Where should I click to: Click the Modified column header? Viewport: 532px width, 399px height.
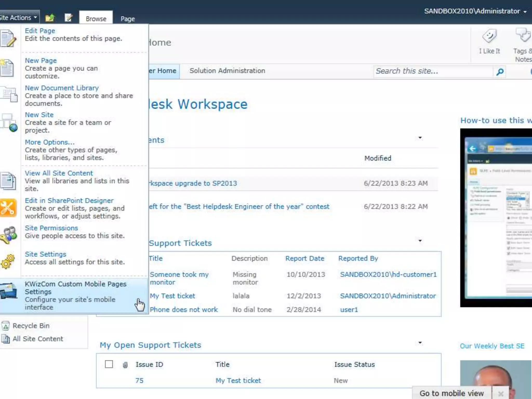[x=378, y=158]
